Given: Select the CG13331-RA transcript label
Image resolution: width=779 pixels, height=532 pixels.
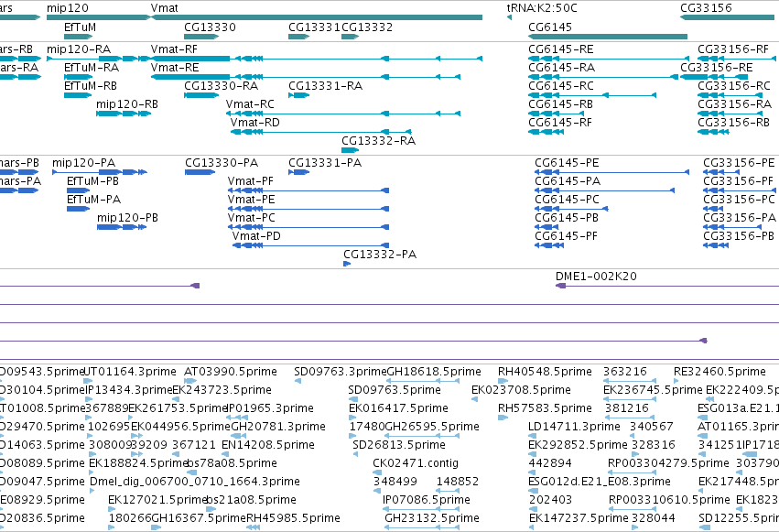Looking at the screenshot, I should (x=325, y=86).
